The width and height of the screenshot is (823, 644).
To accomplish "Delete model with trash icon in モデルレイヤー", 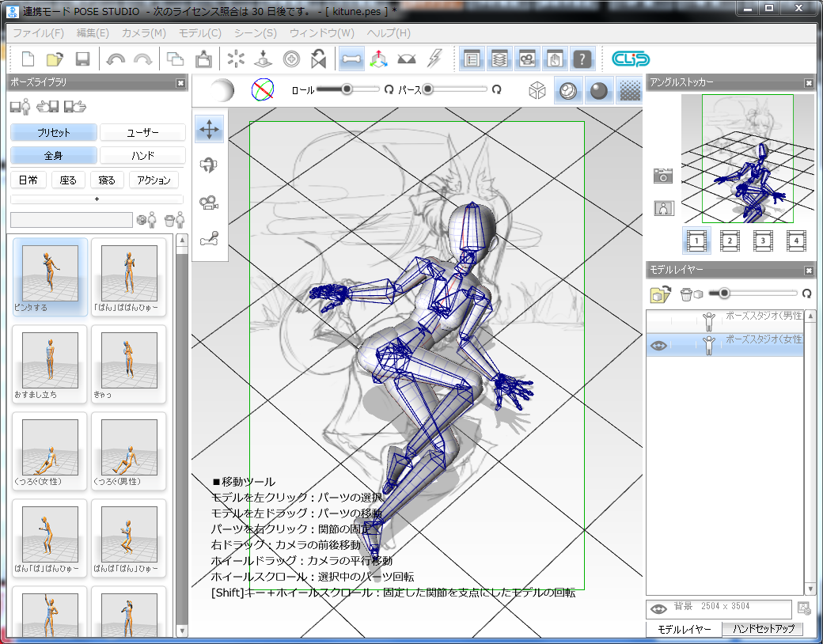I will [x=691, y=294].
